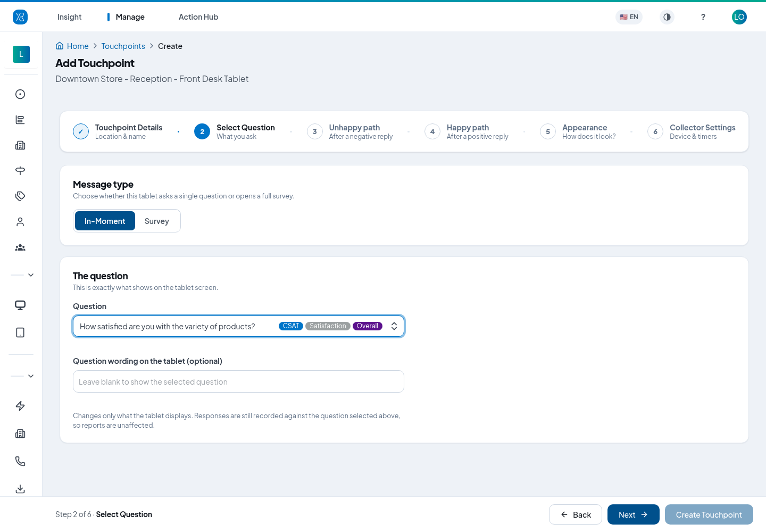Go to the Unhappy path step
Viewport: 766px width, 532px height.
coord(350,131)
